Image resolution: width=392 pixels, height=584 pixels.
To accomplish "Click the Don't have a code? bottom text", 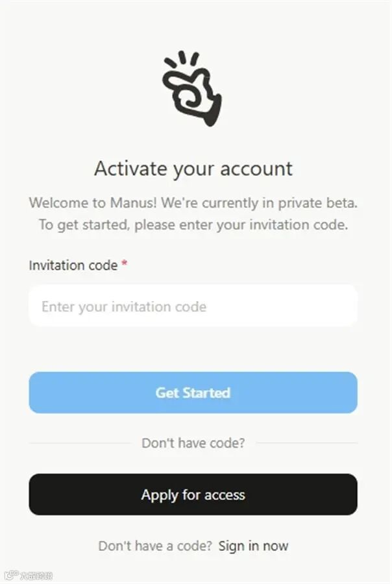I will pyautogui.click(x=155, y=546).
